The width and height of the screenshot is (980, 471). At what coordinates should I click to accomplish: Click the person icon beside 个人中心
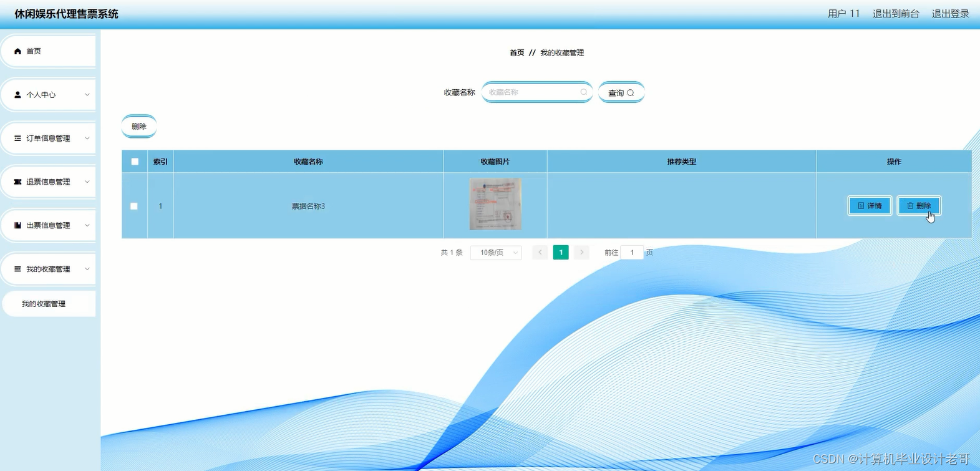[x=17, y=95]
